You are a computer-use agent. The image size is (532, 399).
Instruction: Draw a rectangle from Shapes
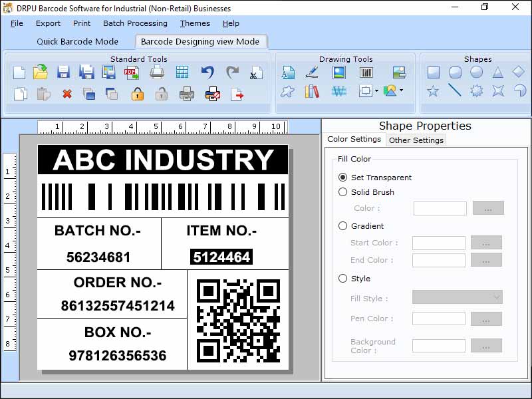pyautogui.click(x=434, y=72)
